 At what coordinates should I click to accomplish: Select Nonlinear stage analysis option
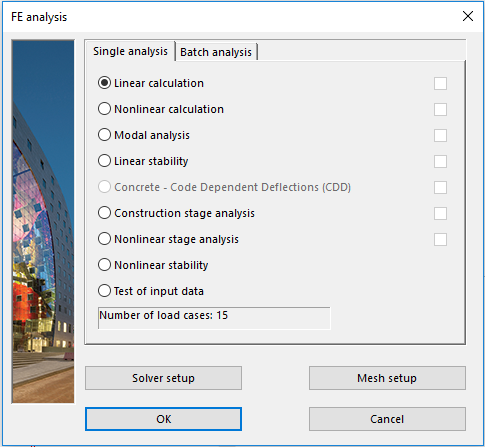coord(104,239)
